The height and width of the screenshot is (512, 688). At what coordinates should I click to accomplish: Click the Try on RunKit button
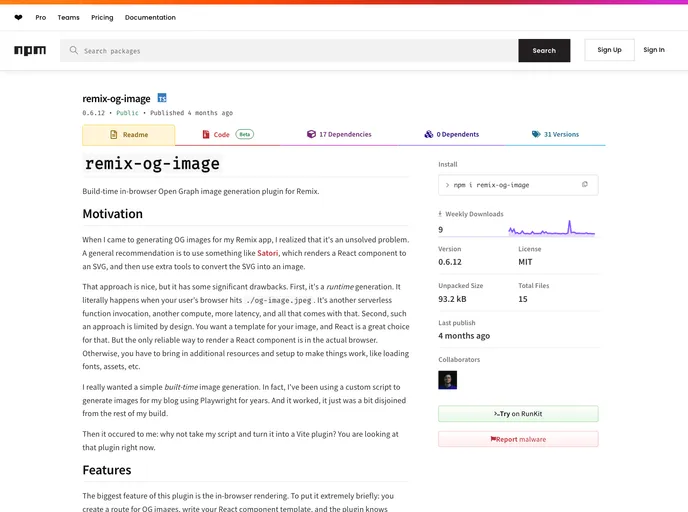[x=518, y=414]
